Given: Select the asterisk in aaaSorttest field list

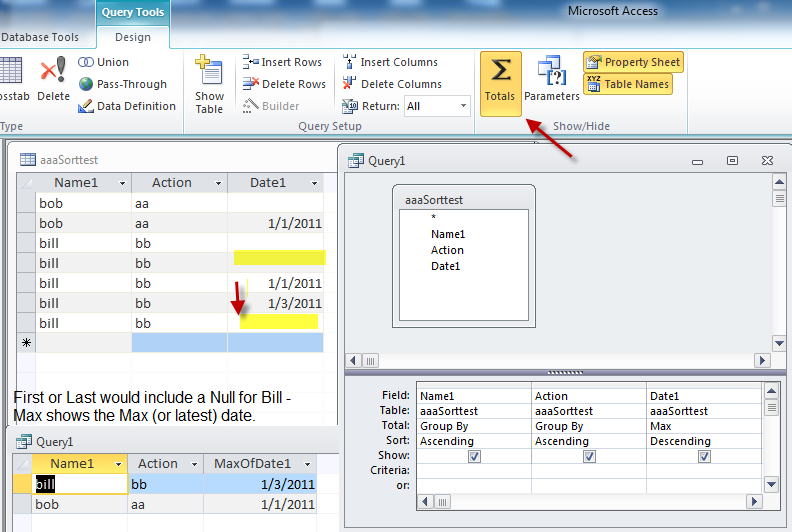Looking at the screenshot, I should pos(433,218).
